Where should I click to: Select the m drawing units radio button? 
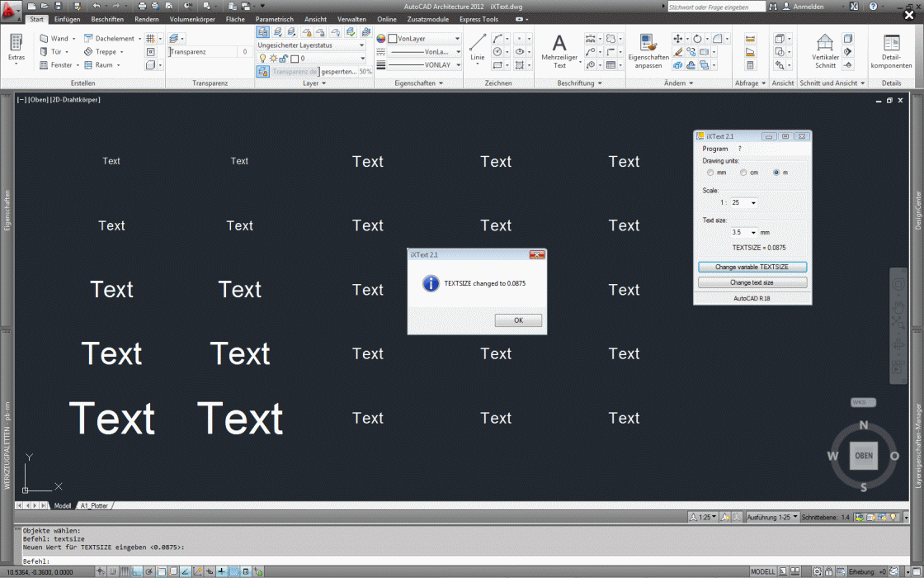[x=776, y=173]
